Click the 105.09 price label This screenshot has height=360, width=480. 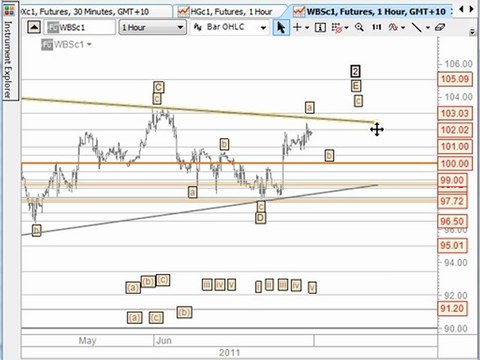[x=455, y=79]
